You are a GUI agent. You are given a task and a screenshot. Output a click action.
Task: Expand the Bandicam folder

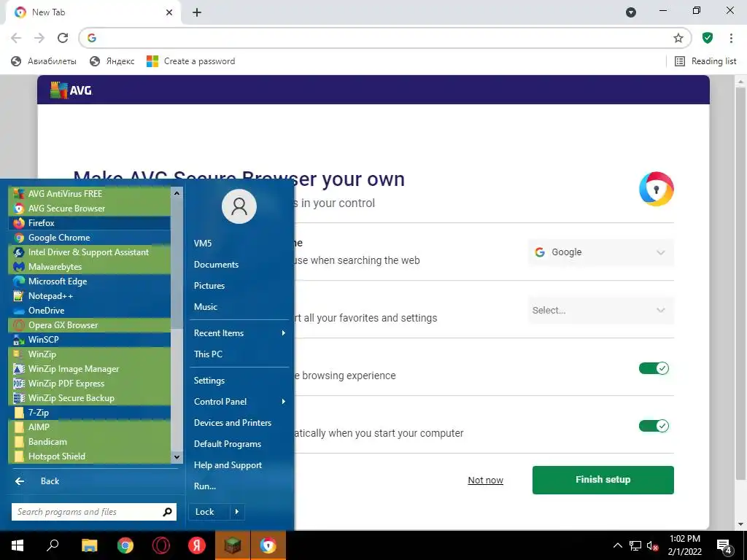pos(90,442)
